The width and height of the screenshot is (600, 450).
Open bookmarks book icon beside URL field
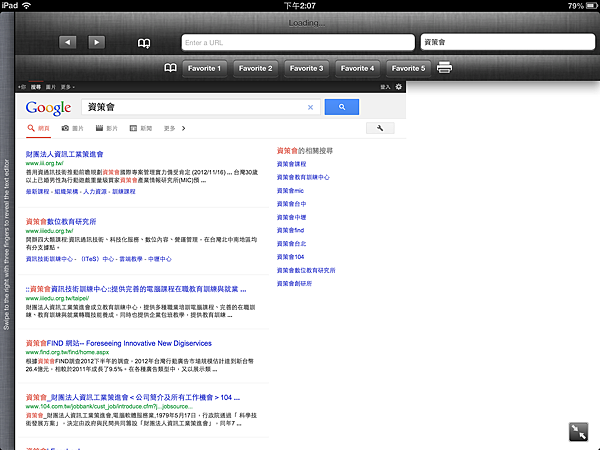point(144,43)
